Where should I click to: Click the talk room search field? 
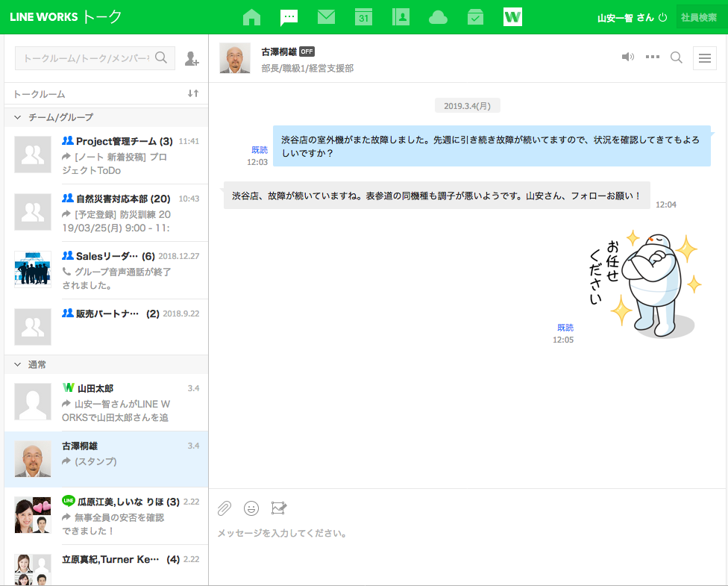(x=86, y=58)
